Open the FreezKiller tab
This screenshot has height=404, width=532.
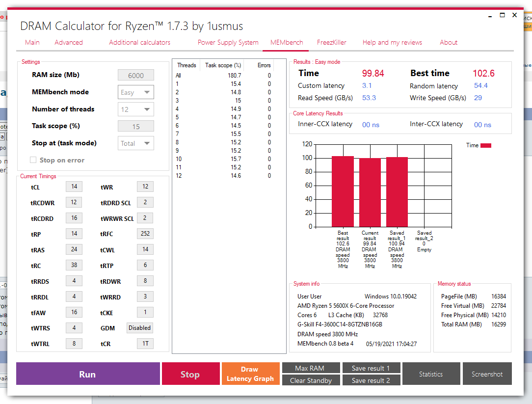[x=331, y=42]
